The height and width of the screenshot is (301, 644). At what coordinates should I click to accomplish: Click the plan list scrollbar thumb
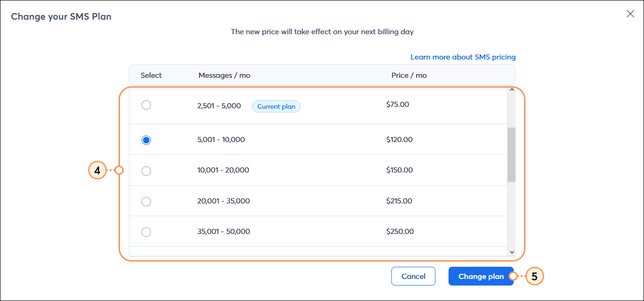click(x=511, y=154)
